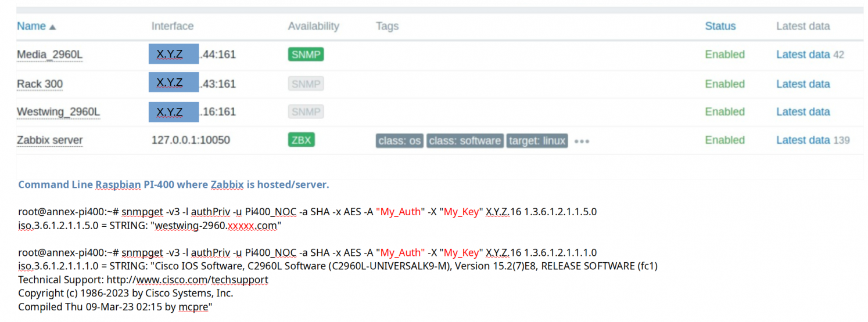Click the Interface column header
This screenshot has height=322, width=868.
tap(173, 26)
